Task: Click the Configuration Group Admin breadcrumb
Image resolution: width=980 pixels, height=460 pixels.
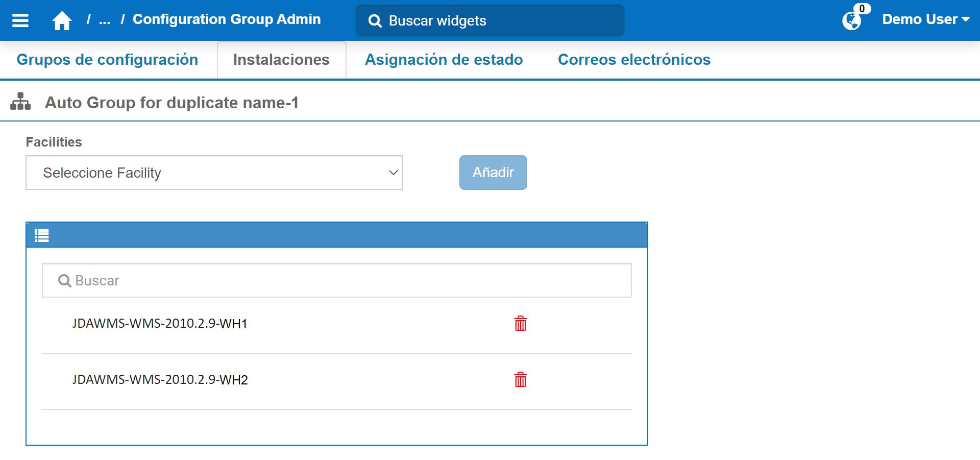Action: (227, 19)
